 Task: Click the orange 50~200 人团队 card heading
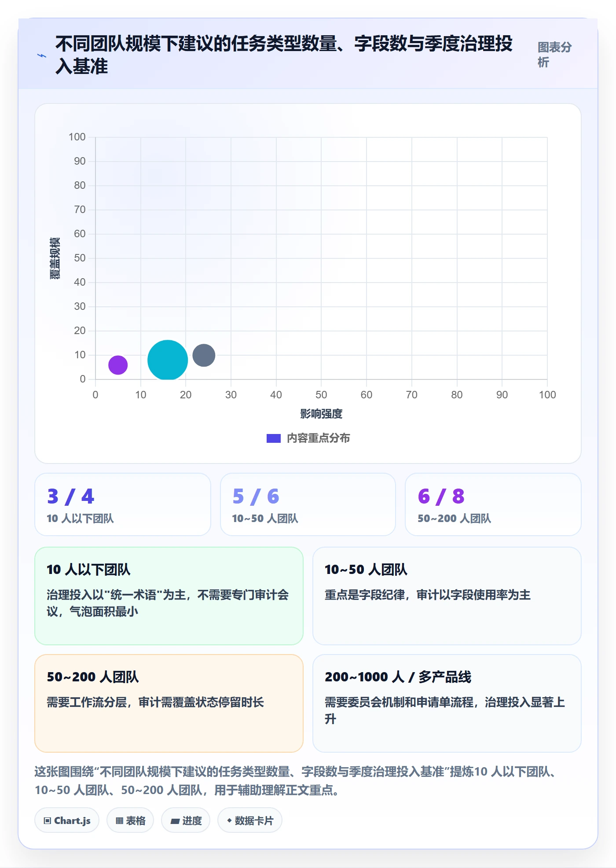click(93, 677)
